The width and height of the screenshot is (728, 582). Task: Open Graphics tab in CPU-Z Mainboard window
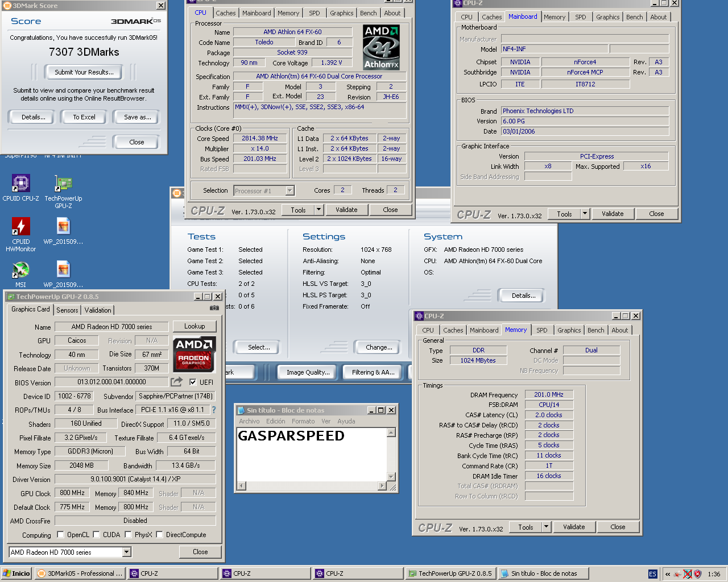(x=608, y=17)
